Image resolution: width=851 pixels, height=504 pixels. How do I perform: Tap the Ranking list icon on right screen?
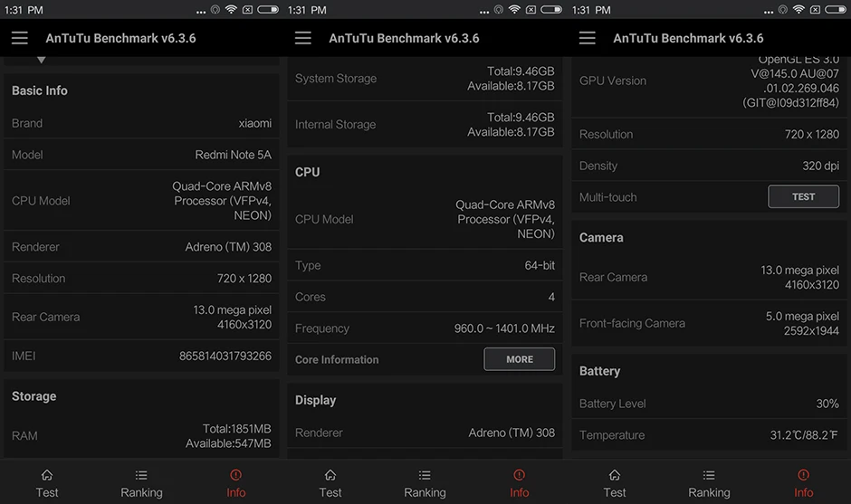710,475
